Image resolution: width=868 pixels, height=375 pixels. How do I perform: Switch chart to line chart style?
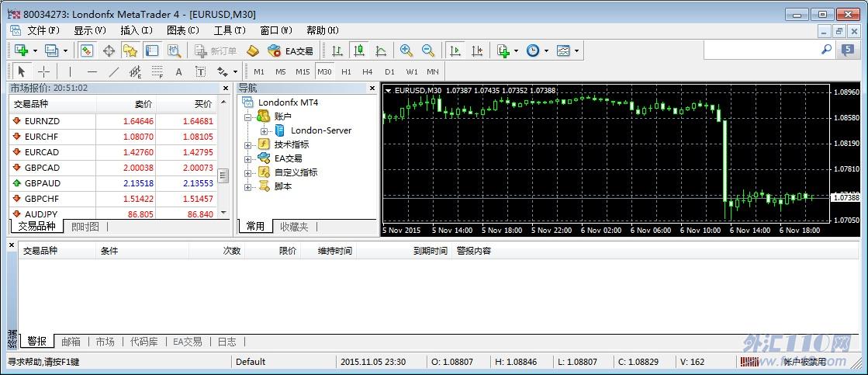pyautogui.click(x=381, y=51)
